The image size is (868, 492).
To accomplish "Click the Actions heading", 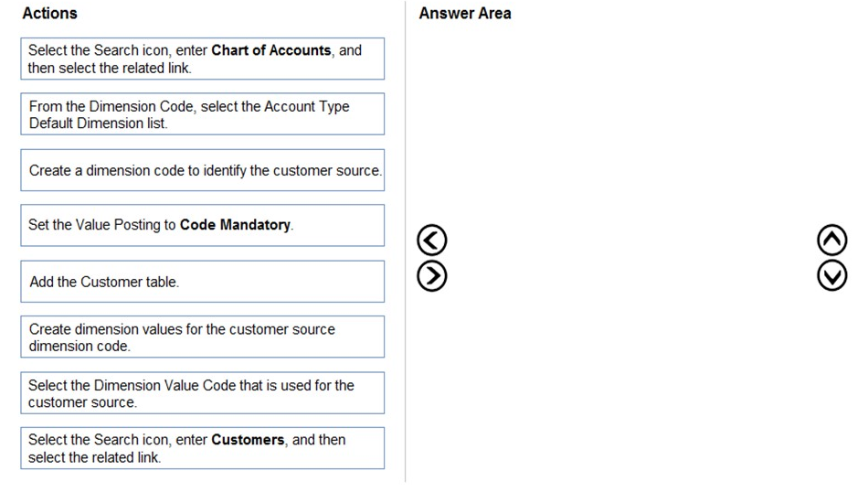I will coord(49,14).
